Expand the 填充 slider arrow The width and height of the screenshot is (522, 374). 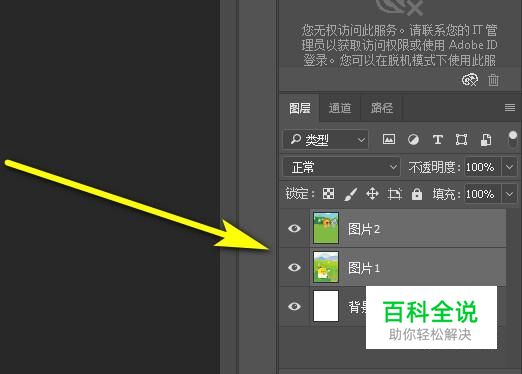click(x=509, y=194)
